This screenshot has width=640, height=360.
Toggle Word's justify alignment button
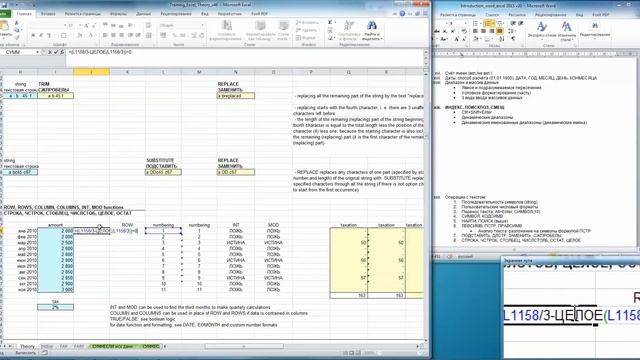coord(500,31)
